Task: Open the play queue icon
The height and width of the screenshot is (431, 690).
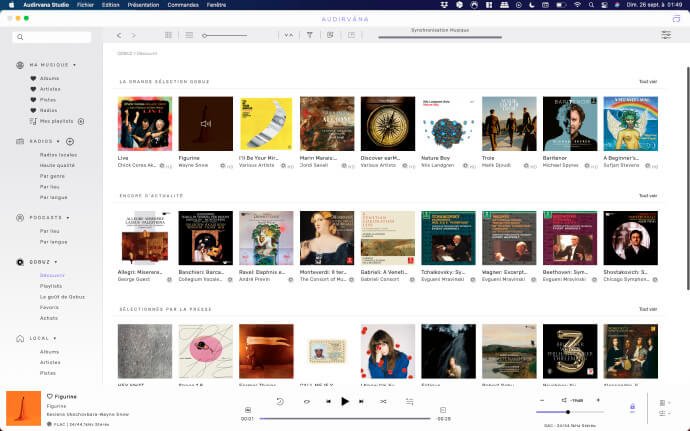Action: [x=409, y=402]
